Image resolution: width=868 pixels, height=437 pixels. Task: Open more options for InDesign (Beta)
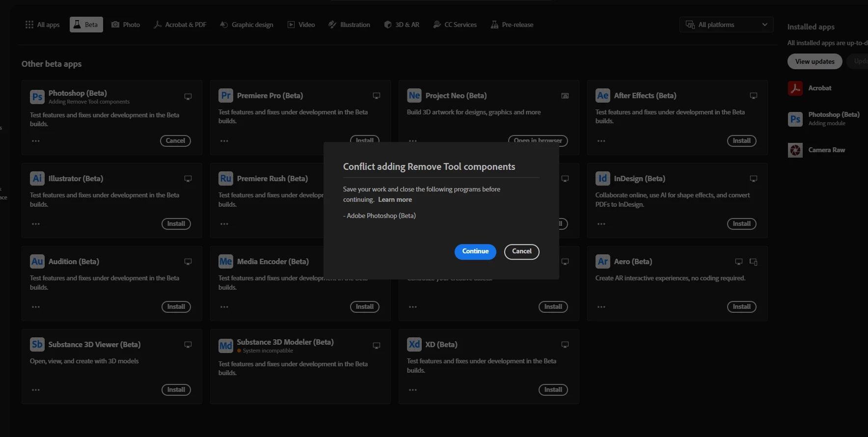[x=601, y=224]
